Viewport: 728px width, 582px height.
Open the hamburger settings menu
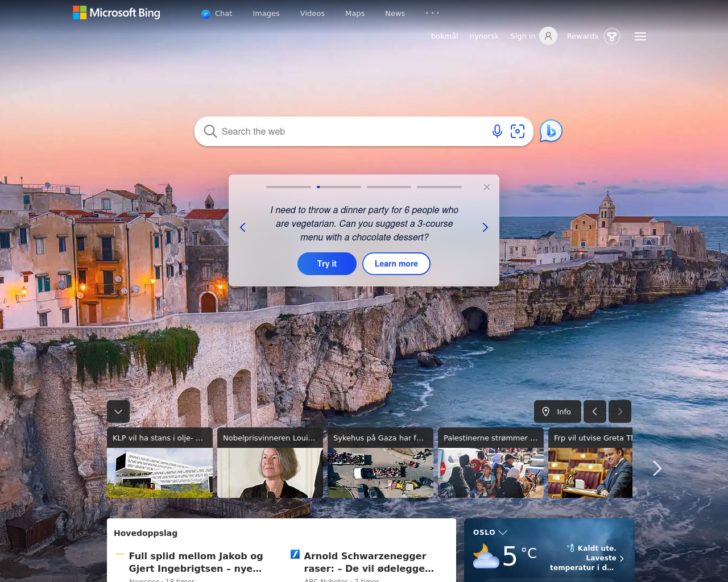click(x=640, y=36)
